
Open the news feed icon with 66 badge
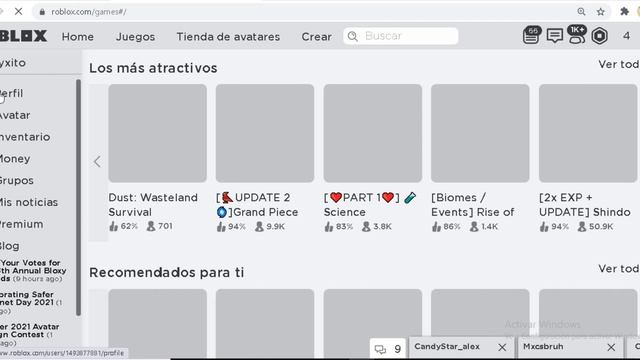click(x=531, y=36)
